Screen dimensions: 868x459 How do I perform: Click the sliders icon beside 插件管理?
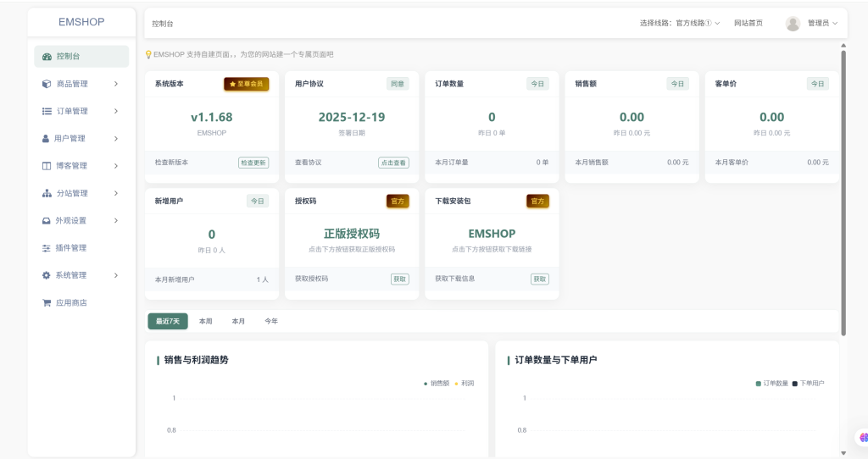coord(47,248)
